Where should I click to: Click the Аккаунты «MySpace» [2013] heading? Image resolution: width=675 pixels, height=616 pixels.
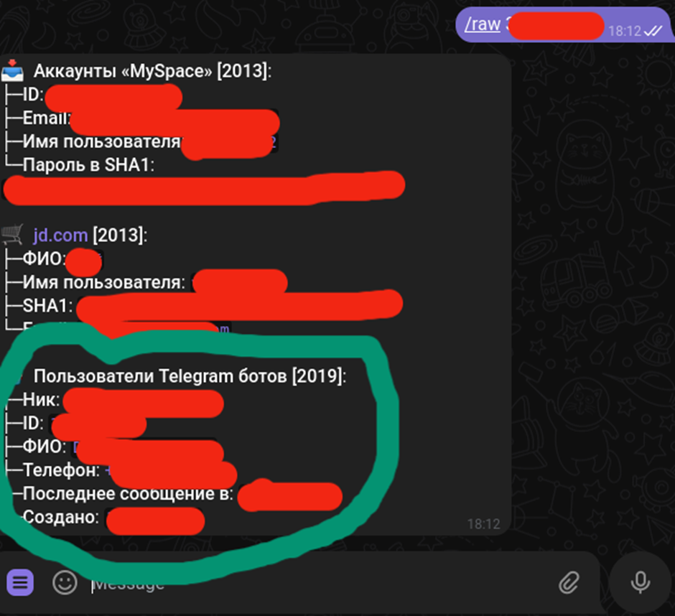153,71
